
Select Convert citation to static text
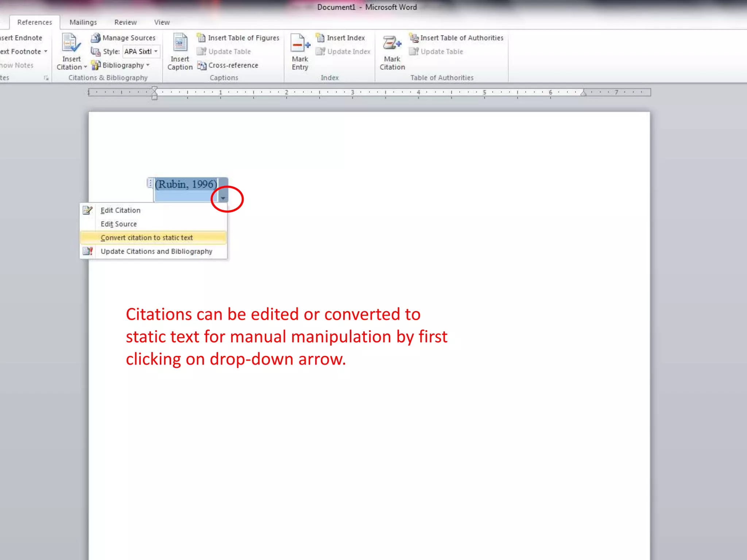click(154, 238)
